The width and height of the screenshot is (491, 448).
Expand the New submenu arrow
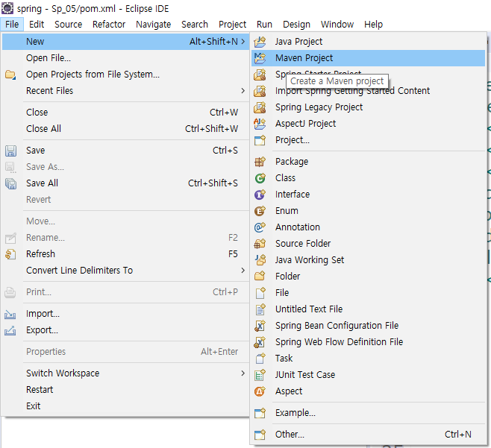coord(243,42)
